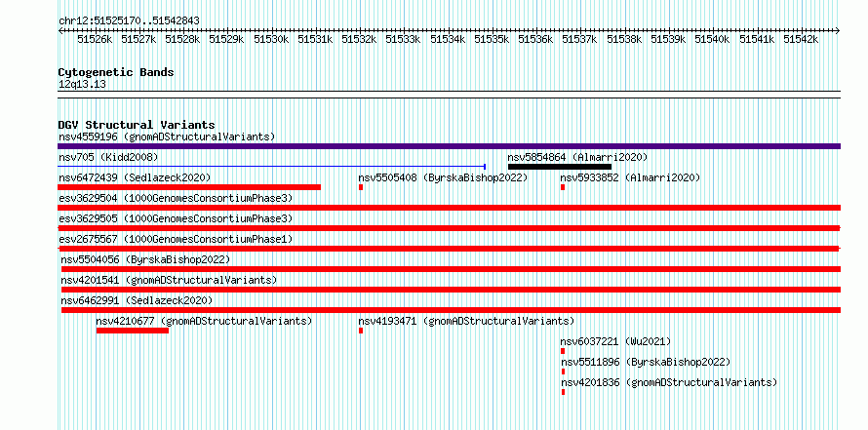This screenshot has height=430, width=868.
Task: Click small red marker below nsv5505408
Action: (x=361, y=187)
